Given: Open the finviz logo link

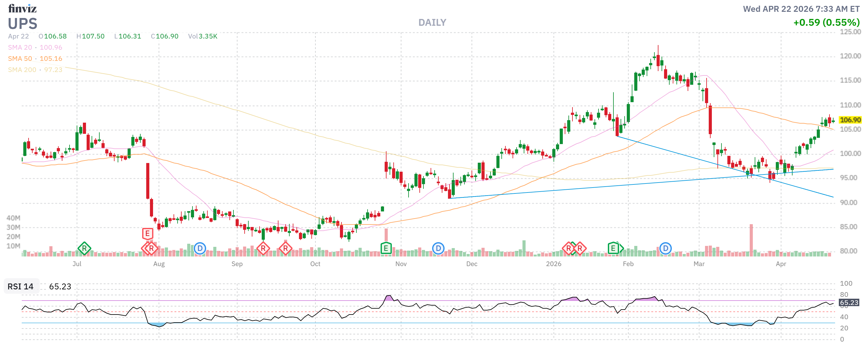Looking at the screenshot, I should point(22,8).
